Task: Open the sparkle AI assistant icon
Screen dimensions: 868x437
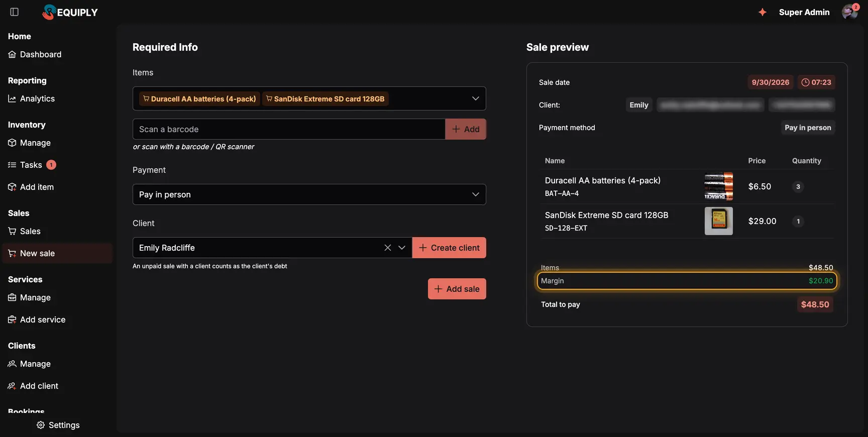Action: click(763, 12)
